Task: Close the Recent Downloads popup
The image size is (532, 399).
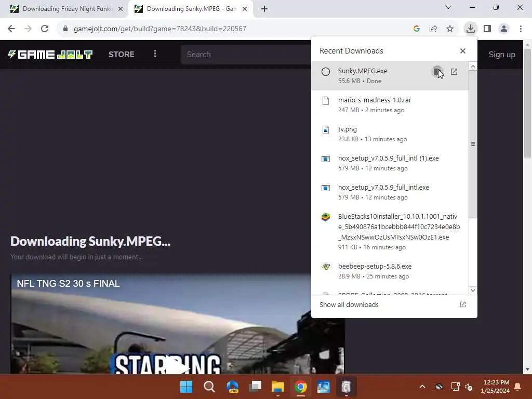Action: click(x=463, y=51)
